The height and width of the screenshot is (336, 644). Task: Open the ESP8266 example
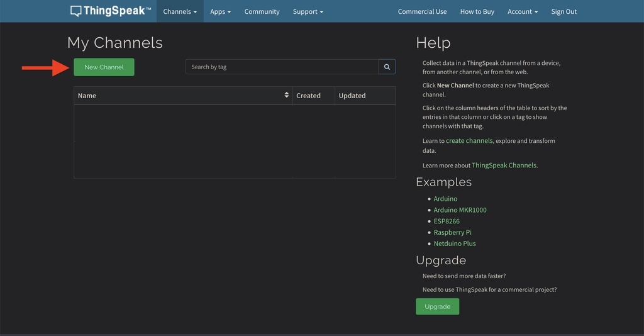[x=447, y=221]
